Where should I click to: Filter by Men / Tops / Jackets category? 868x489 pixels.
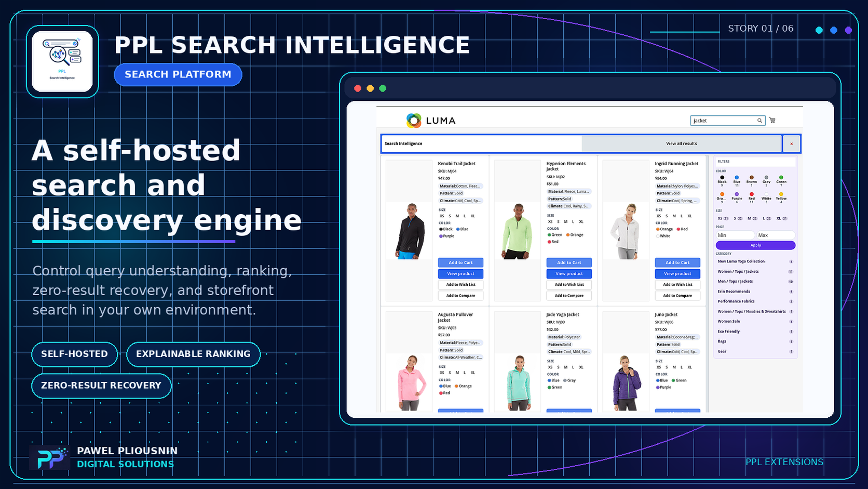click(x=755, y=281)
